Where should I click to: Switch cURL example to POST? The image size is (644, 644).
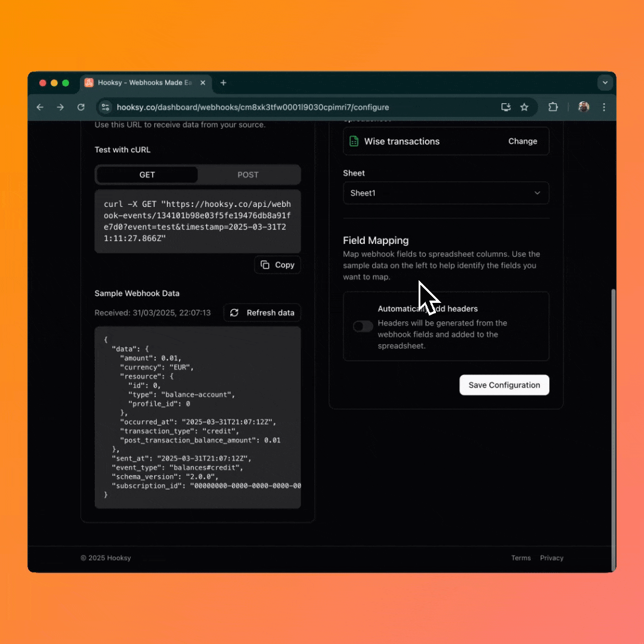click(x=247, y=175)
